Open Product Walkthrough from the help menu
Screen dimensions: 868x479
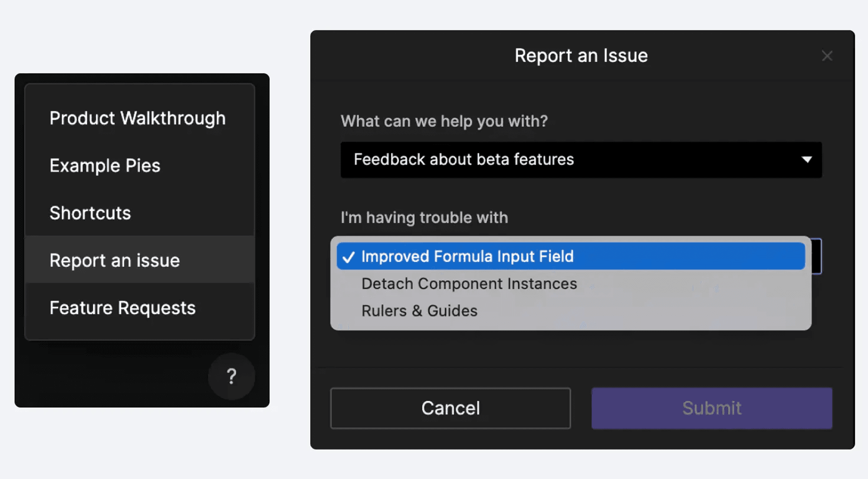137,118
